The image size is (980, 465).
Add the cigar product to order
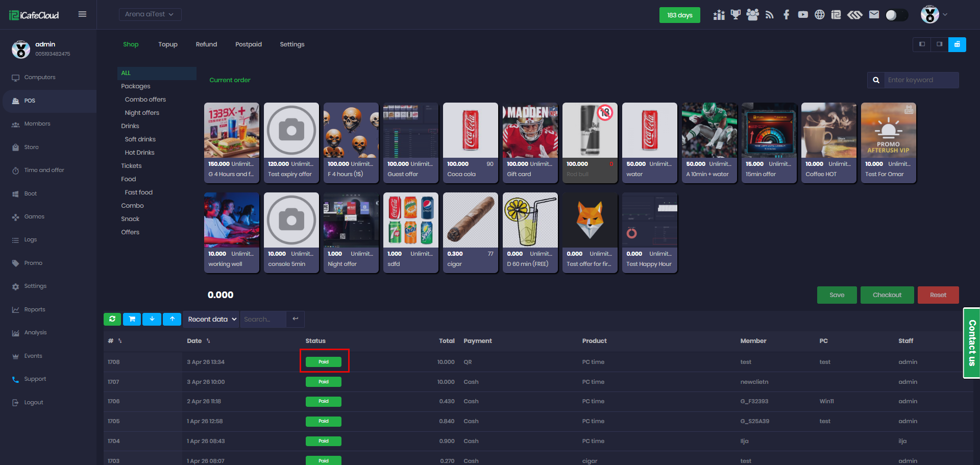(x=470, y=232)
